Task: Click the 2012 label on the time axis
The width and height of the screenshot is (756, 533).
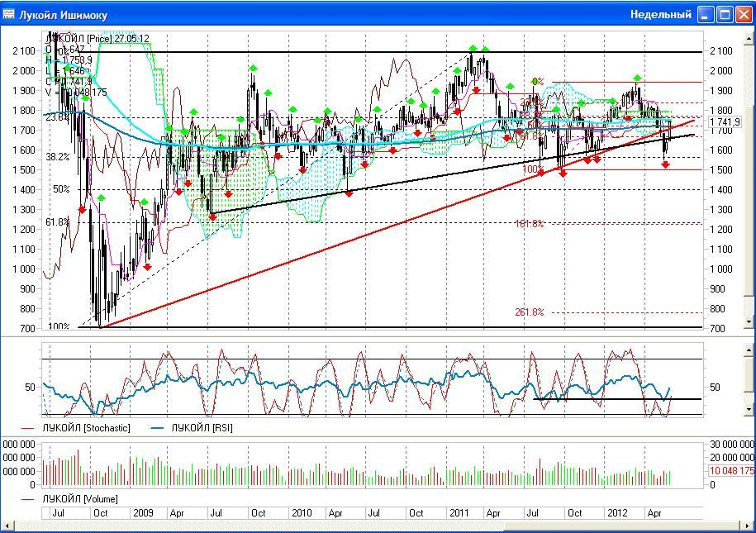Action: pos(618,513)
